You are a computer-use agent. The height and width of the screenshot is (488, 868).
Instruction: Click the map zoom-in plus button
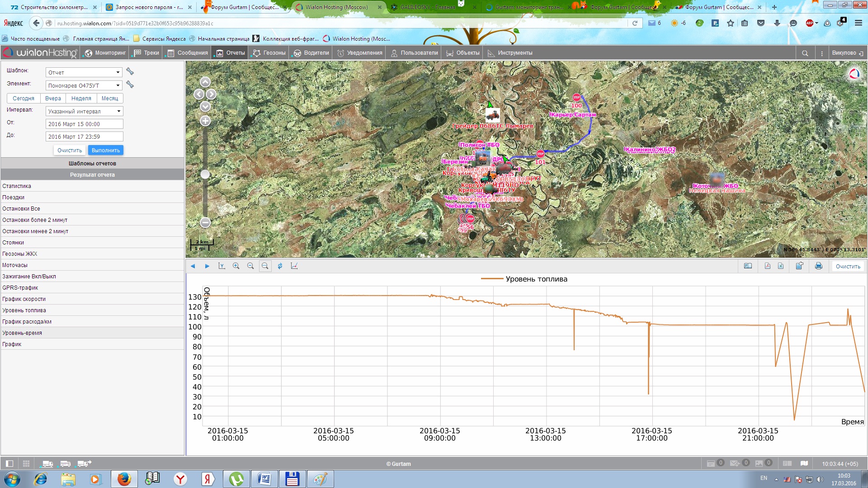[205, 121]
